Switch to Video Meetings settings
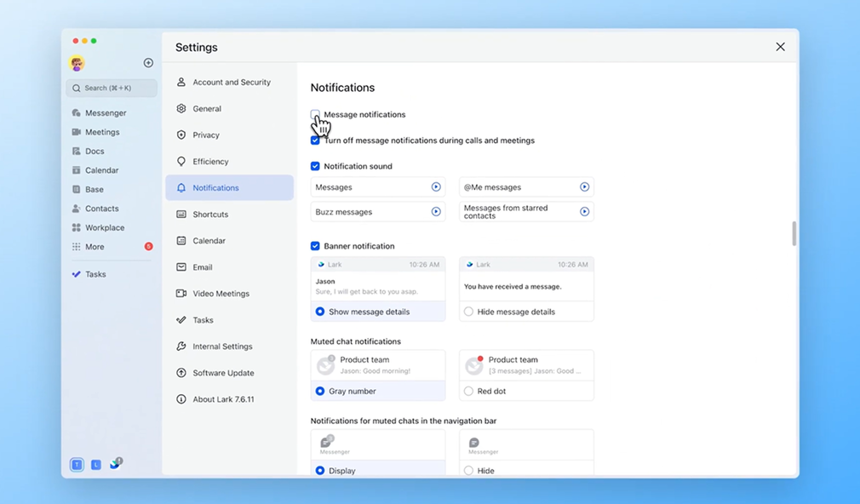The image size is (860, 504). [221, 294]
